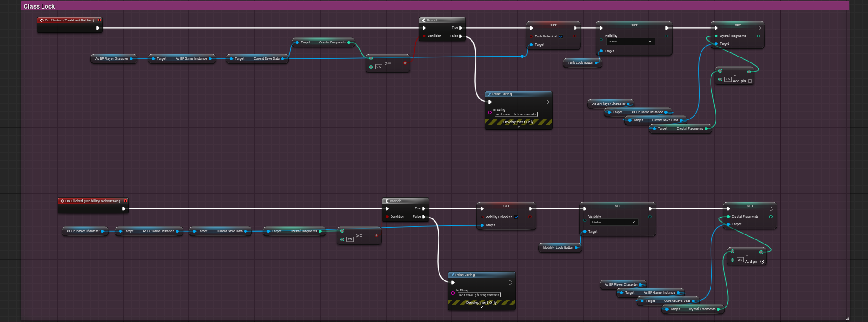Click the 25 value on the subtract node in the Tank chain
Image resolution: width=868 pixels, height=322 pixels.
(727, 79)
